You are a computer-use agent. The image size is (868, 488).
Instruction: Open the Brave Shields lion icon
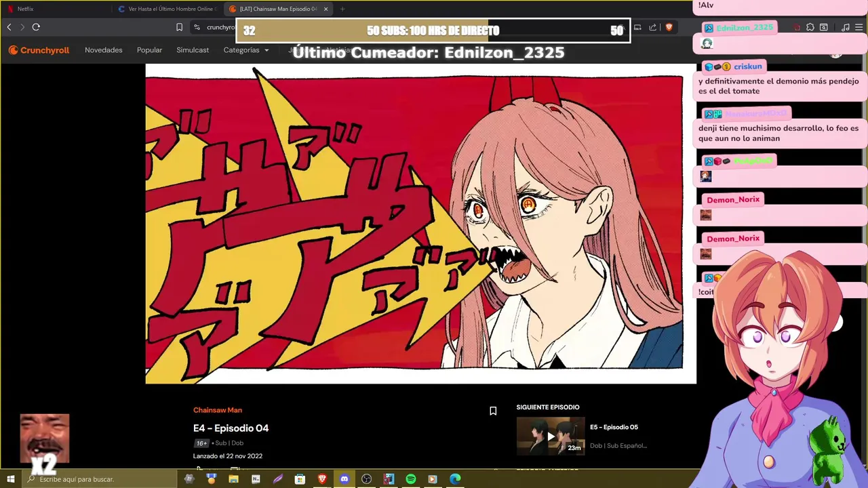pyautogui.click(x=669, y=27)
